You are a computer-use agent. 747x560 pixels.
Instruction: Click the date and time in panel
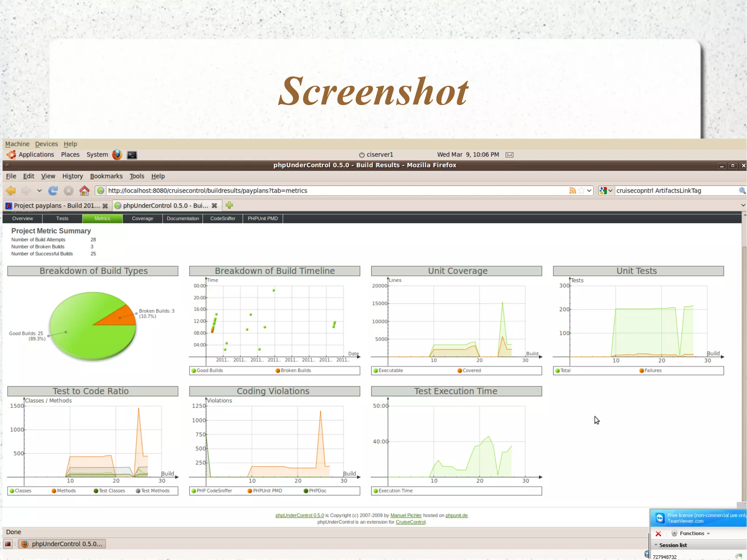468,155
